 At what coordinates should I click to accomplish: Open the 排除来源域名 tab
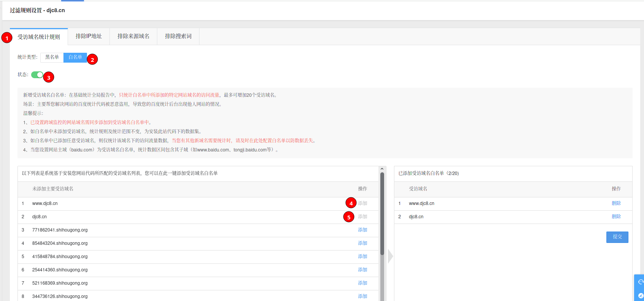(133, 36)
